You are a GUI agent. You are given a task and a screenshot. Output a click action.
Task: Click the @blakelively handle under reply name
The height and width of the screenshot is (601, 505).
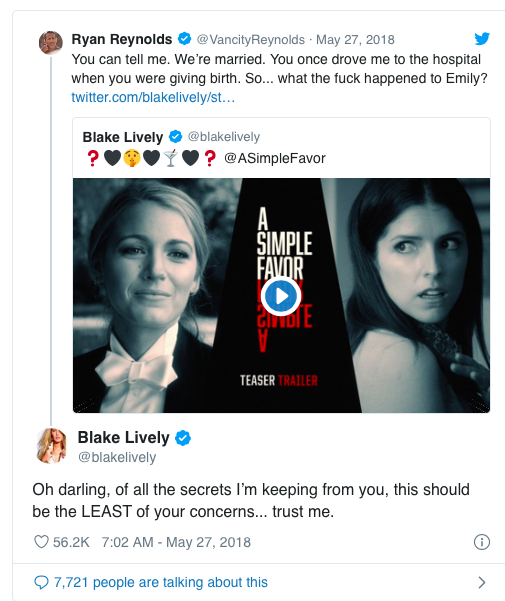click(117, 457)
